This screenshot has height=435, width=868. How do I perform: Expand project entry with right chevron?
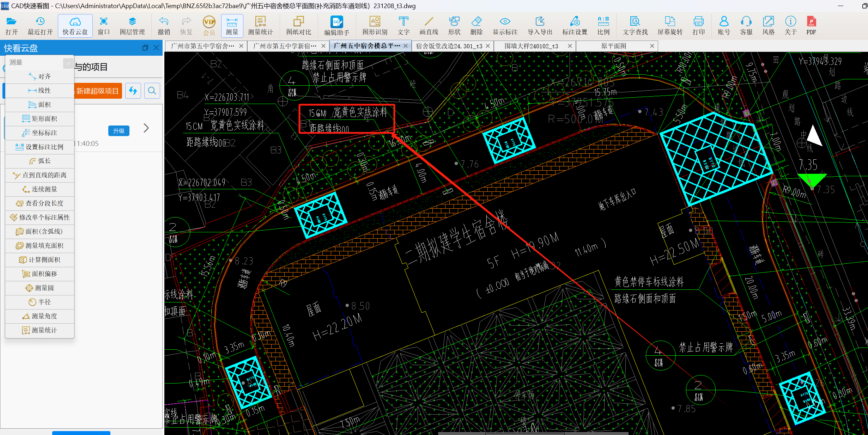click(x=146, y=128)
